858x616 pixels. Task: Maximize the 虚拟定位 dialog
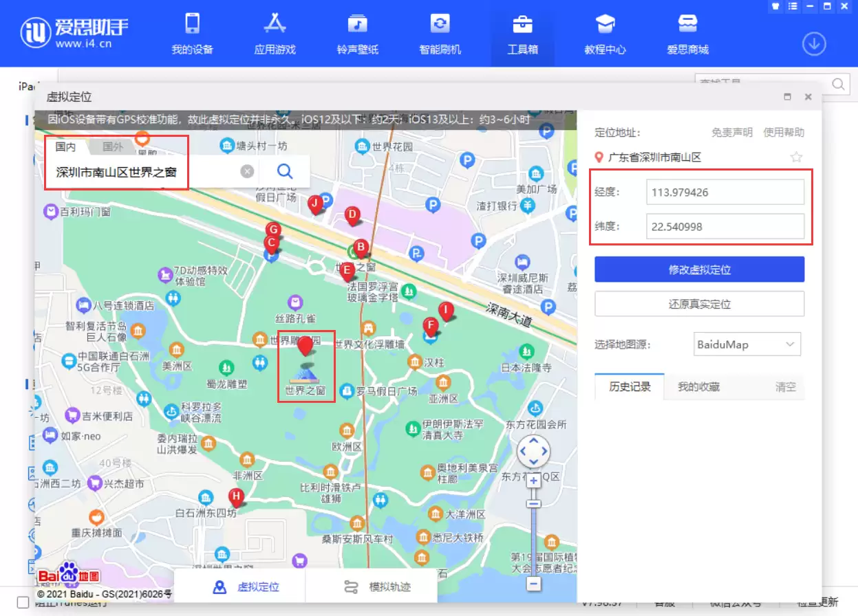[x=788, y=97]
